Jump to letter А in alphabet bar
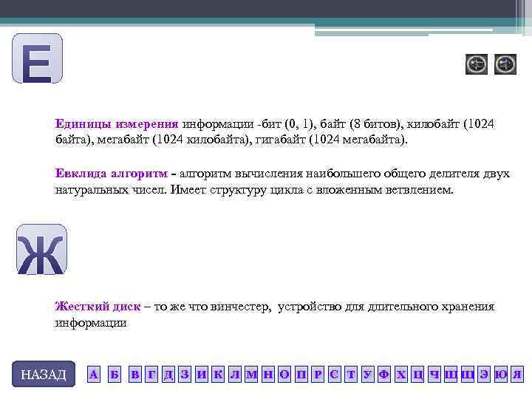 click(94, 374)
